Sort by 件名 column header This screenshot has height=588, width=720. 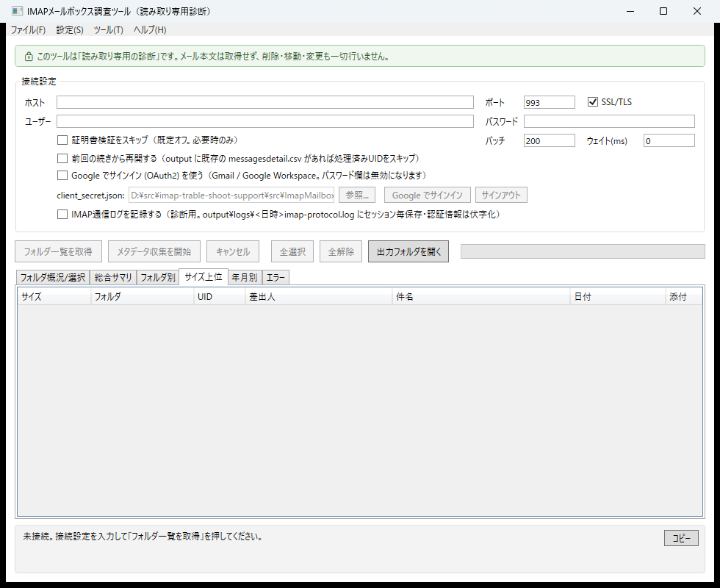pyautogui.click(x=481, y=297)
